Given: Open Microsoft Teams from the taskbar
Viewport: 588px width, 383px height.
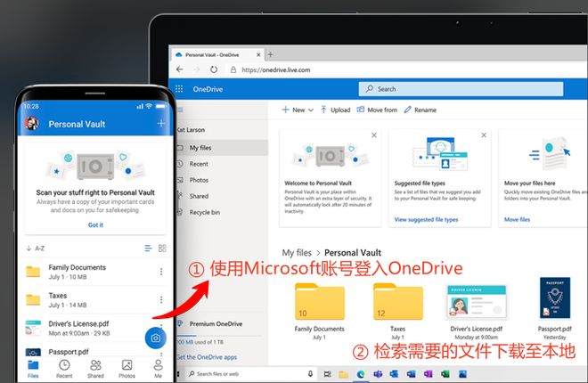Looking at the screenshot, I should click(x=378, y=374).
